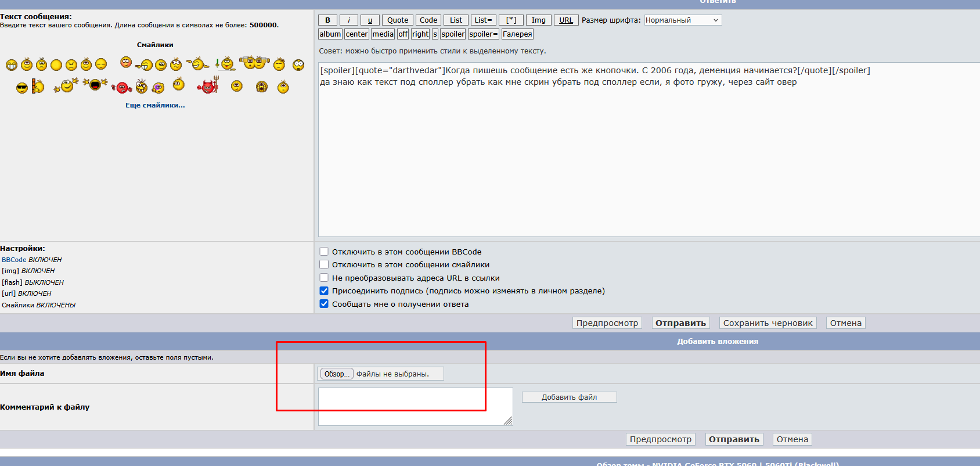Grab the comment box resize handle
The width and height of the screenshot is (980, 466).
508,421
